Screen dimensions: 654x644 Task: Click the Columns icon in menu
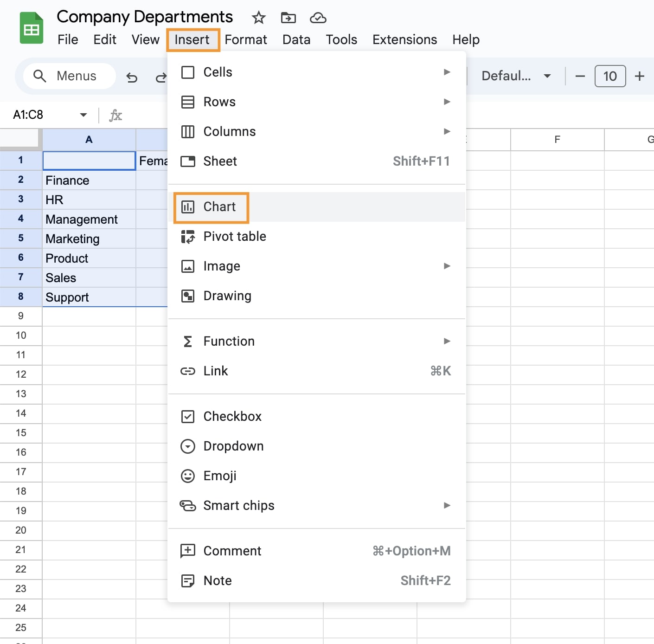(188, 132)
